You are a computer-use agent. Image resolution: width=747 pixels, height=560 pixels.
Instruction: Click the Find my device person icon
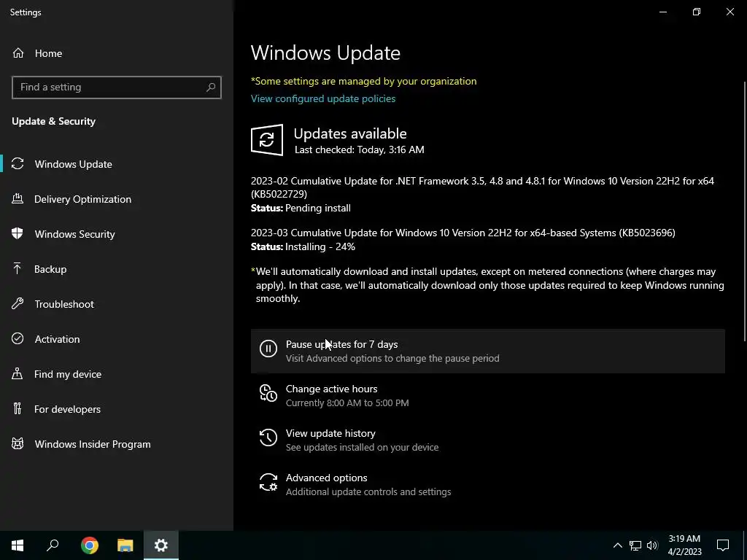pyautogui.click(x=18, y=374)
